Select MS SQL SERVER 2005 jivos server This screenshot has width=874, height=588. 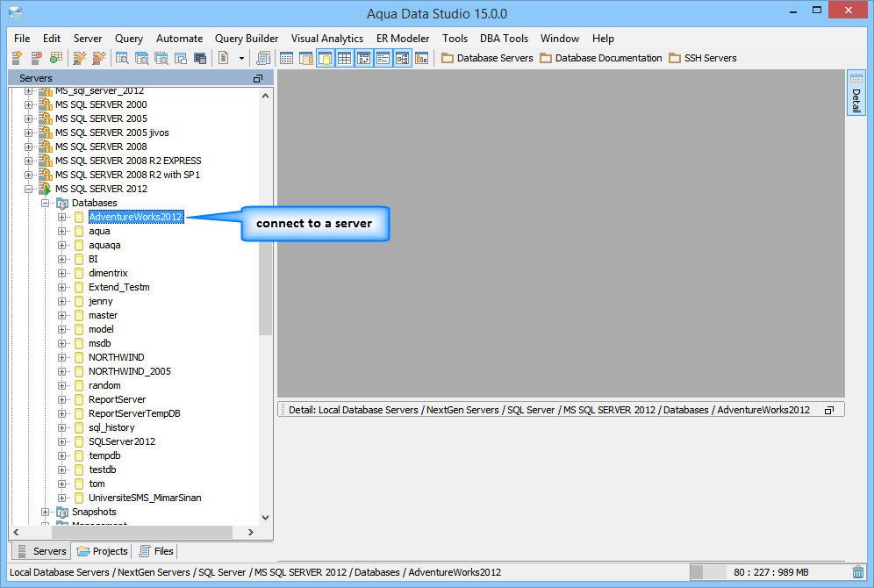tap(112, 133)
